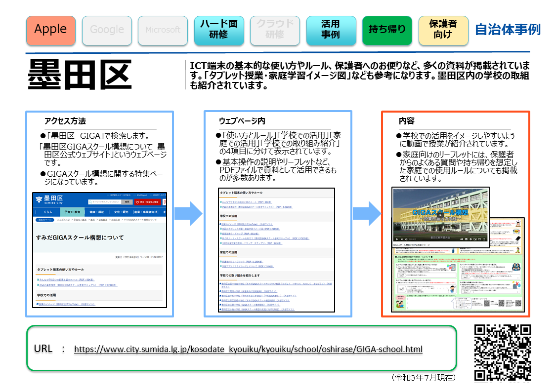Click the 令和3年7月現在 date note
This screenshot has width=555, height=392.
click(x=424, y=378)
